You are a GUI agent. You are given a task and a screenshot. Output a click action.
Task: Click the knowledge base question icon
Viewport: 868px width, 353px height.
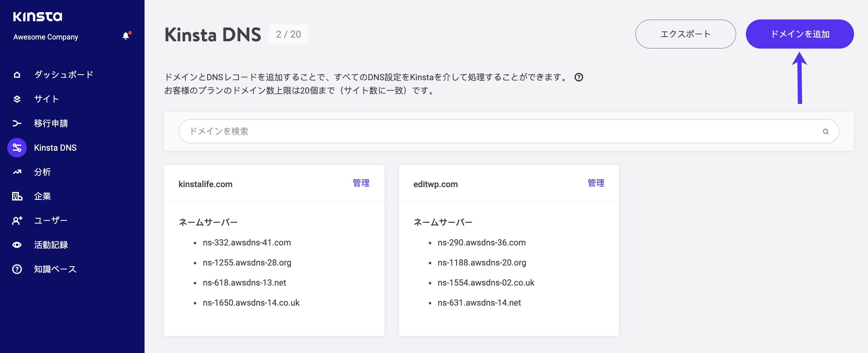[x=17, y=269]
